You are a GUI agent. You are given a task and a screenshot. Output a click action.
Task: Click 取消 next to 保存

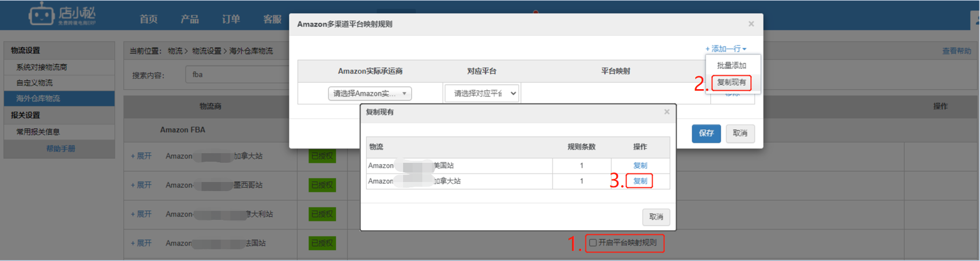tap(740, 133)
